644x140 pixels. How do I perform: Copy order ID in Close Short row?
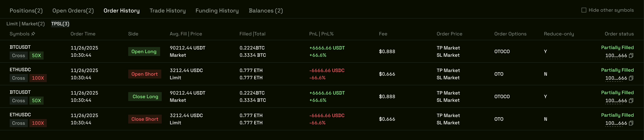pos(631,123)
